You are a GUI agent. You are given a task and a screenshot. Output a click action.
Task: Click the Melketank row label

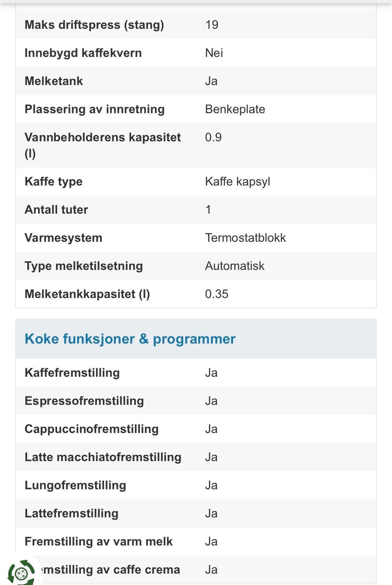(x=53, y=81)
